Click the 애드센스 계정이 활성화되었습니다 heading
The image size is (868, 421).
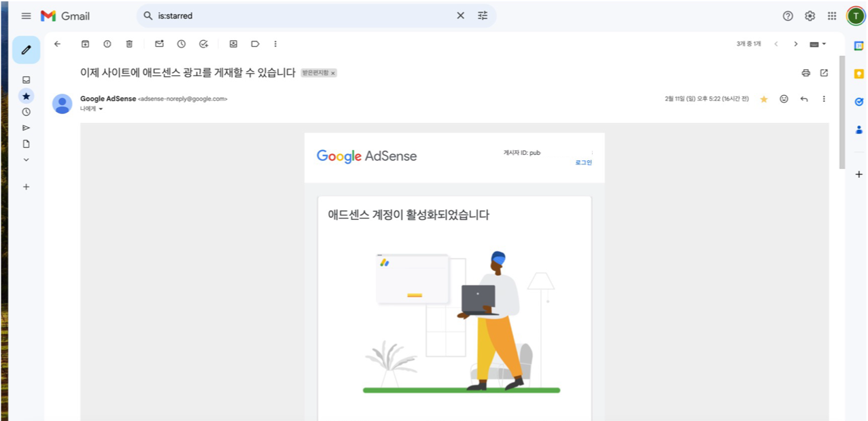[x=409, y=215]
